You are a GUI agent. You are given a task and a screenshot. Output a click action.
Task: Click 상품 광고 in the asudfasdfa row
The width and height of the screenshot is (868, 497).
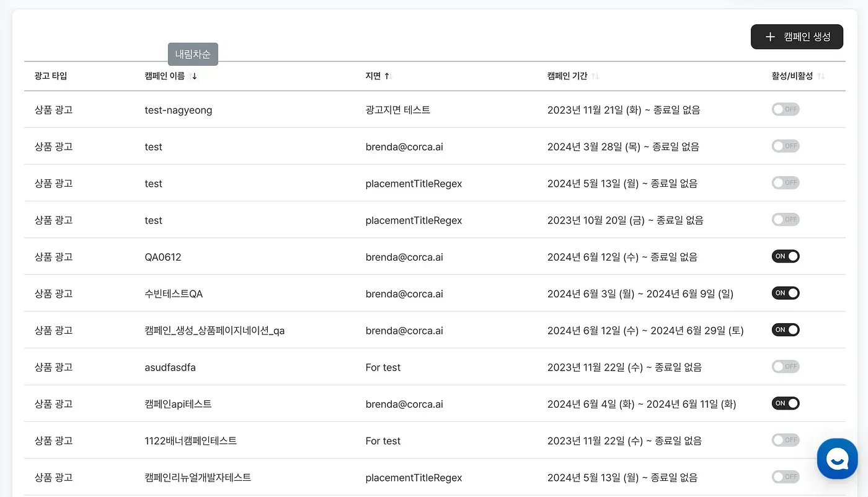pos(53,367)
